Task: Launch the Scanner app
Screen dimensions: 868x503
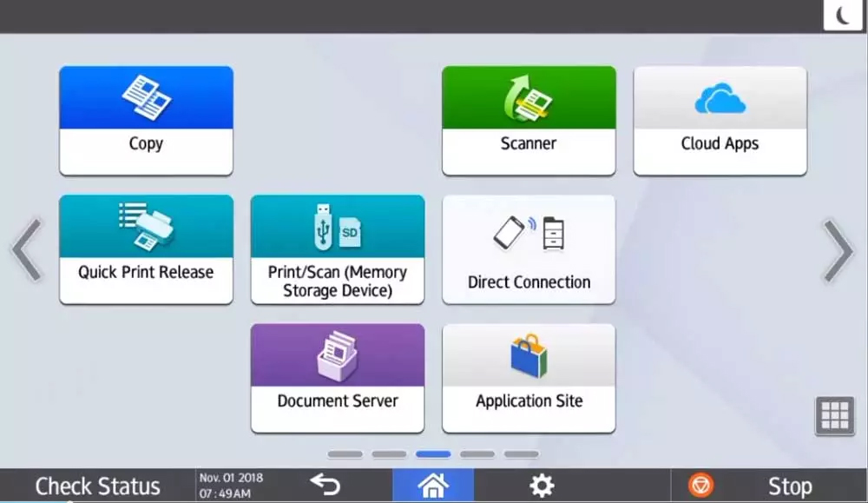Action: pyautogui.click(x=529, y=120)
